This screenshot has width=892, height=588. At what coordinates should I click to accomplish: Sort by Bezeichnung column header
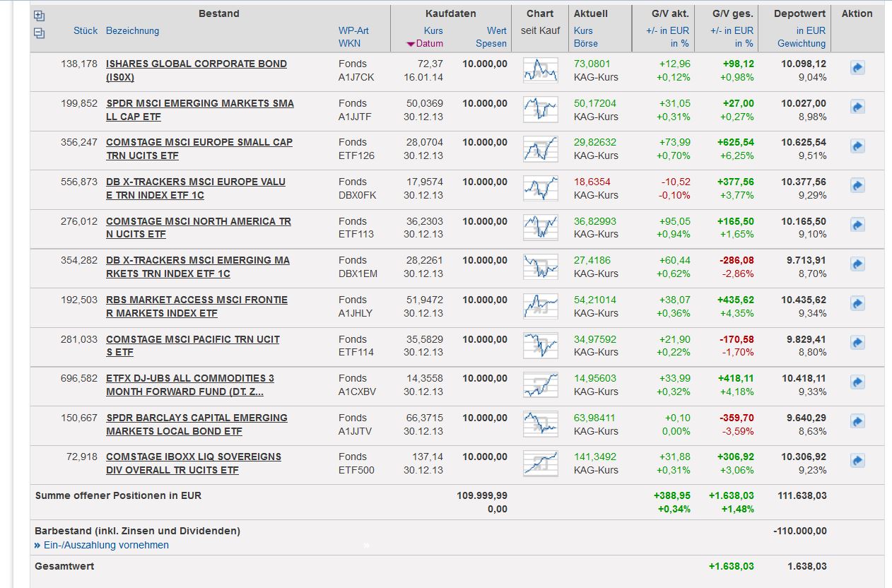132,31
